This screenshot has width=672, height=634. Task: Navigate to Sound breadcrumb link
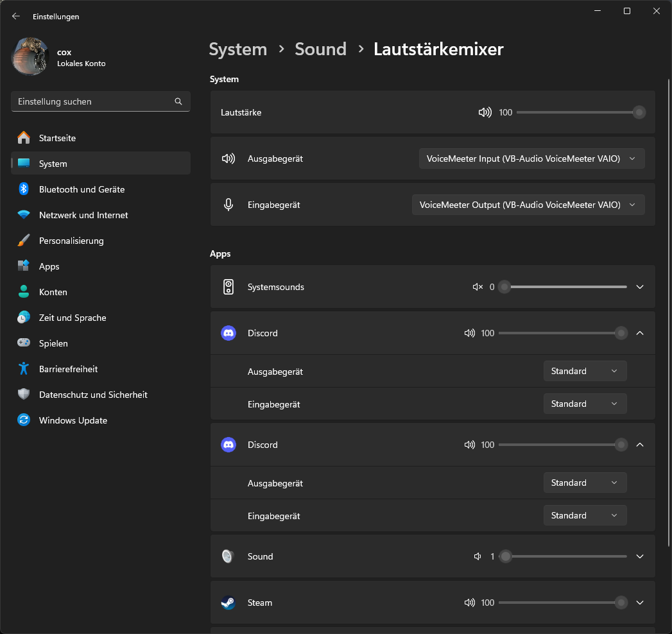coord(320,49)
